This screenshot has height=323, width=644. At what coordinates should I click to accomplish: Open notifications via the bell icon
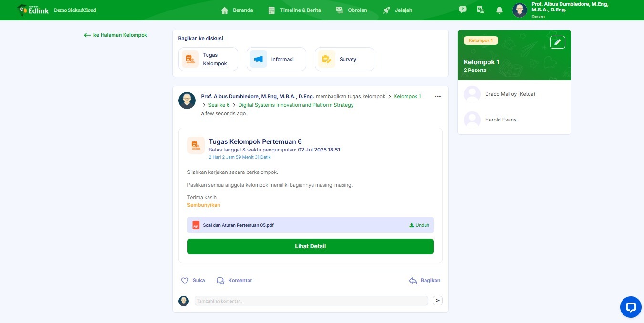[x=499, y=10]
